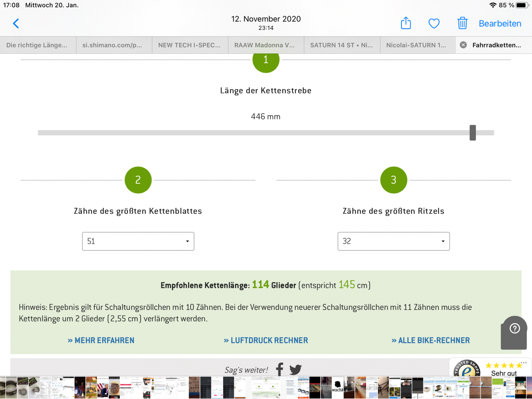Open the help question mark bubble
532x399 pixels.
(514, 329)
